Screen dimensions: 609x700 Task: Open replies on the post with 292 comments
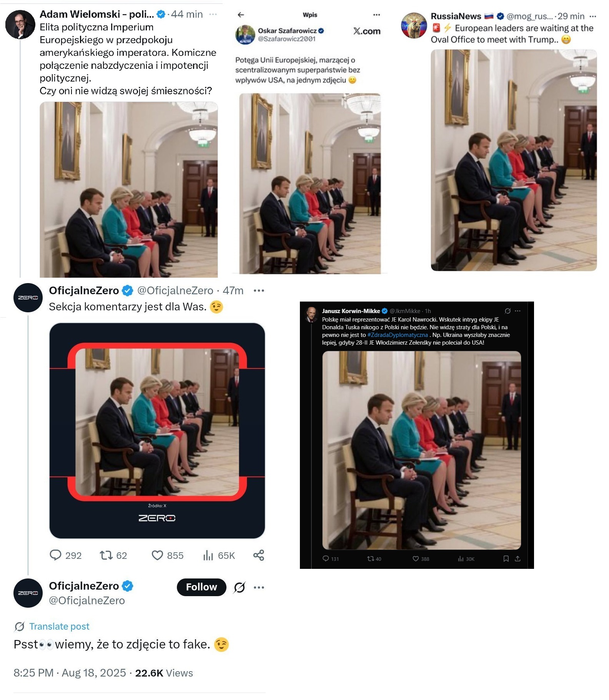(56, 555)
